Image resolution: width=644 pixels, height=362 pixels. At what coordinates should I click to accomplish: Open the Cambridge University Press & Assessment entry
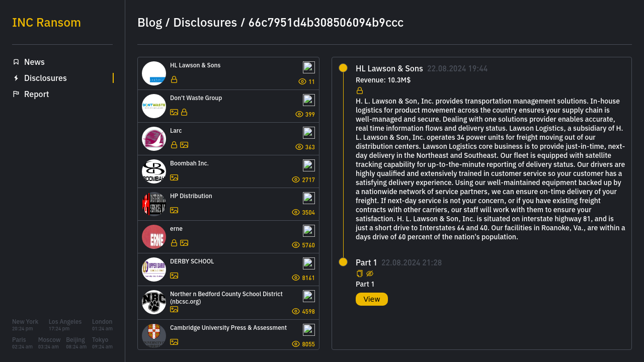228,328
